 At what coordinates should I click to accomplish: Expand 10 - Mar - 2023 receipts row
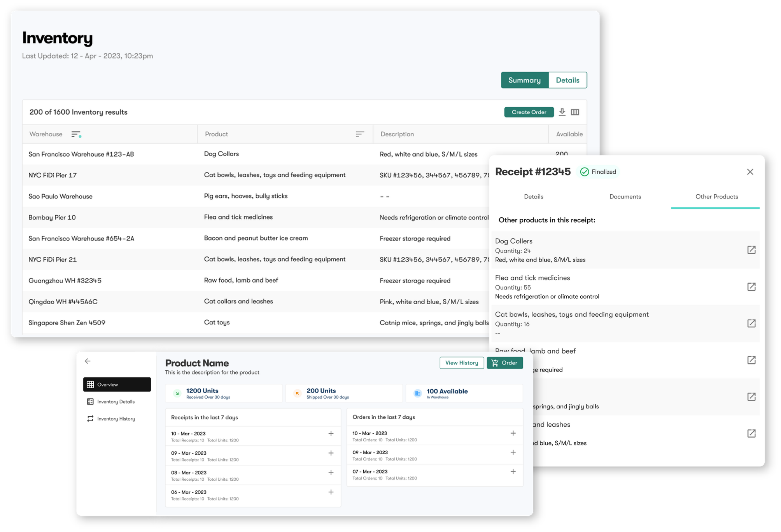click(x=331, y=433)
